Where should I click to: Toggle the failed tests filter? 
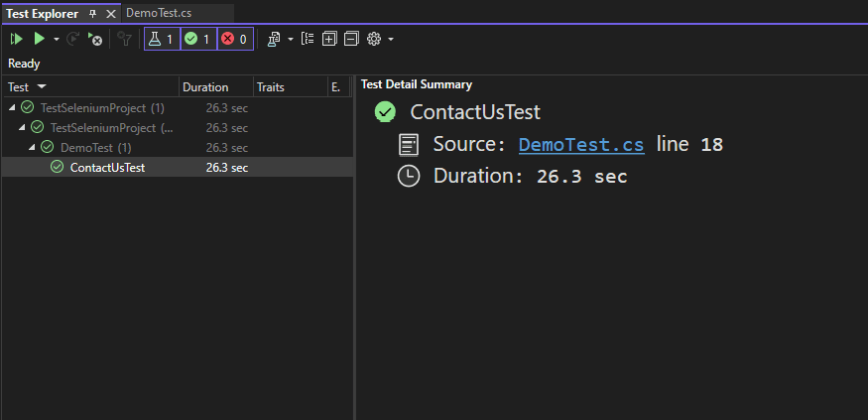tap(235, 40)
